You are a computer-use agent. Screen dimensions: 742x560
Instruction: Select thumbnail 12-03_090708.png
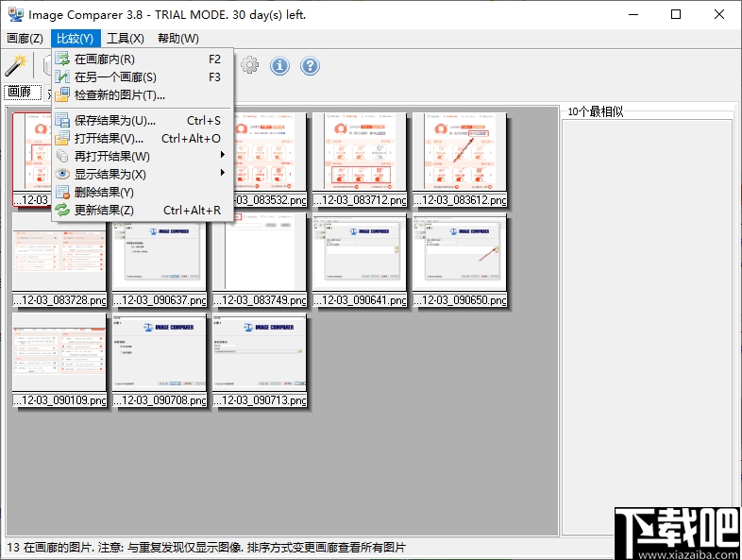(160, 360)
